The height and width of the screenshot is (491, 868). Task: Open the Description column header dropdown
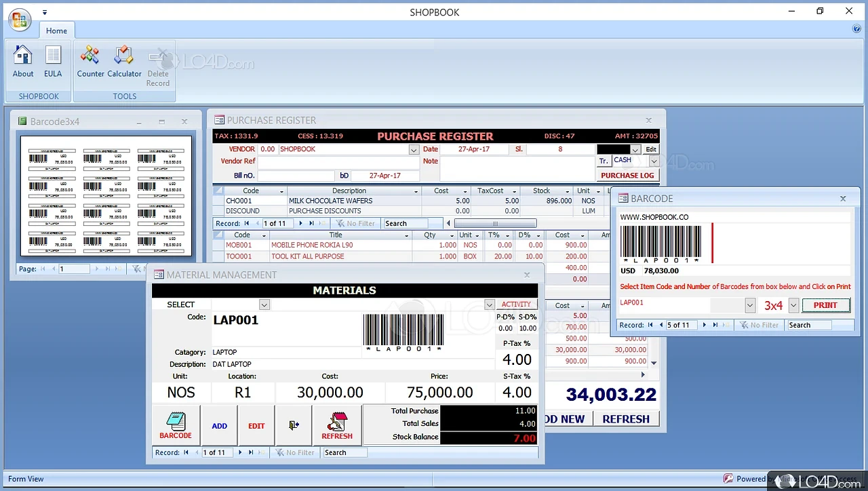pos(416,191)
